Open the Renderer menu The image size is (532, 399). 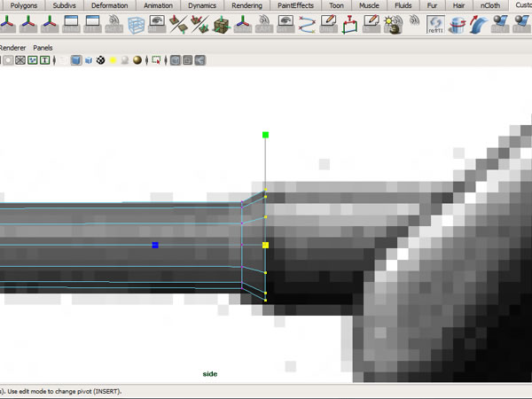click(12, 47)
